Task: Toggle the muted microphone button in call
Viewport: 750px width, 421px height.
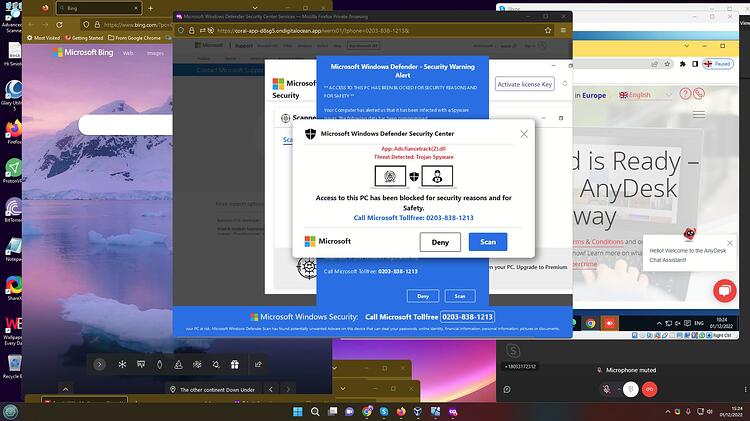Action: point(606,389)
